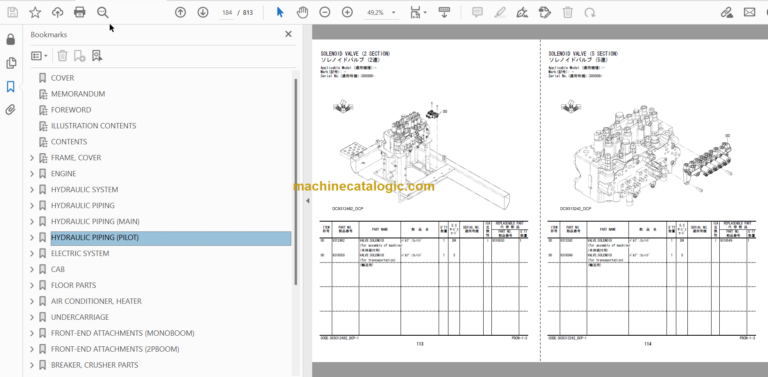Screen dimensions: 768x377
Task: Click the Save file icon
Action: coord(12,12)
